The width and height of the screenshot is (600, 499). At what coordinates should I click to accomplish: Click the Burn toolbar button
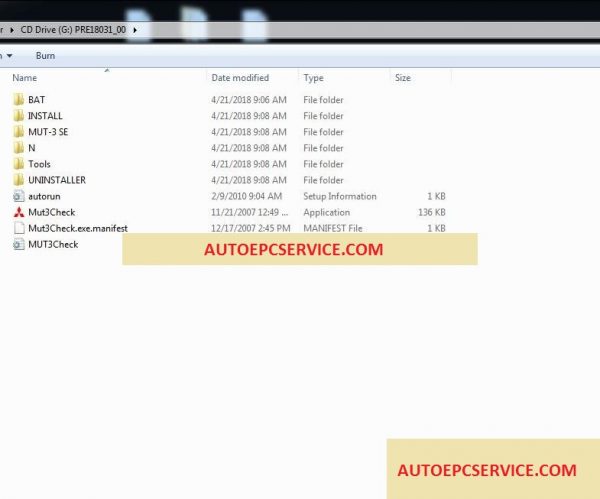[46, 56]
